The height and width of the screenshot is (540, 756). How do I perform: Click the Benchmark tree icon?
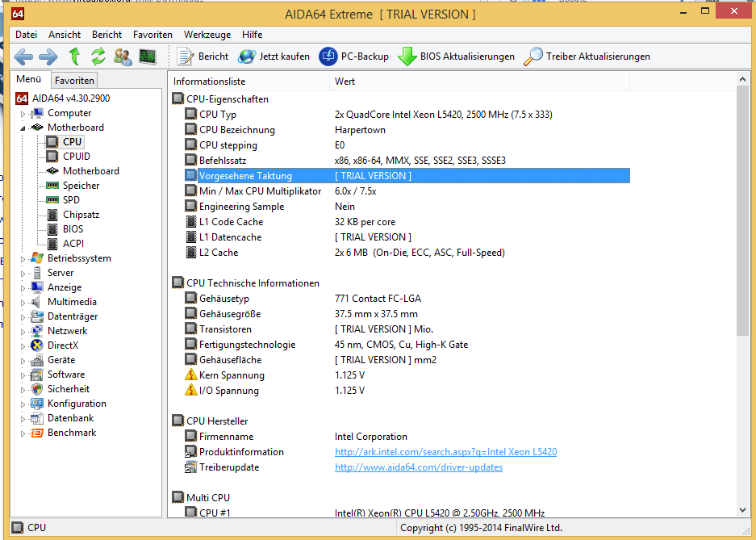[x=36, y=433]
